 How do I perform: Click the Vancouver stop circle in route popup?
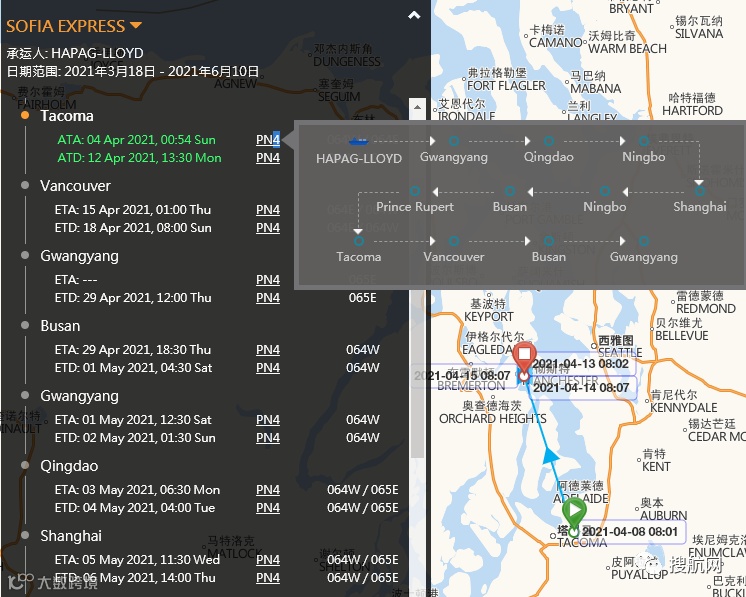click(x=453, y=241)
